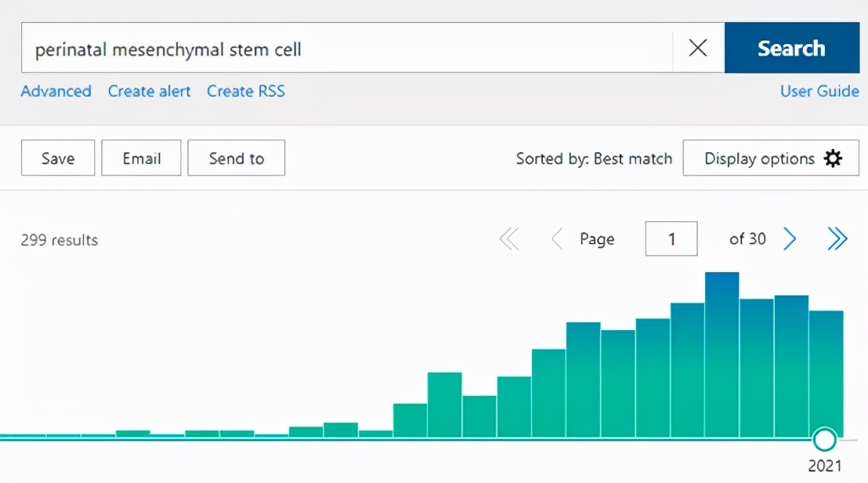Open the Send to menu
The width and height of the screenshot is (868, 483).
237,158
